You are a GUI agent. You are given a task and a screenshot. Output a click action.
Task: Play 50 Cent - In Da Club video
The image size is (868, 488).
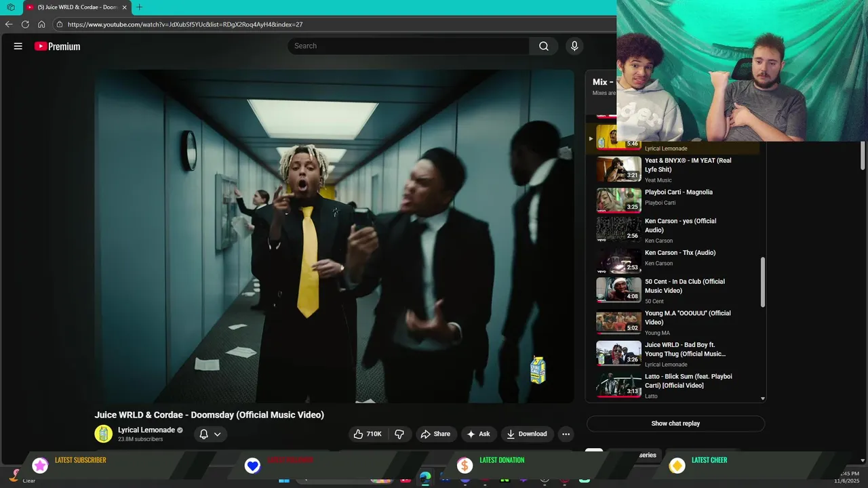(x=685, y=286)
